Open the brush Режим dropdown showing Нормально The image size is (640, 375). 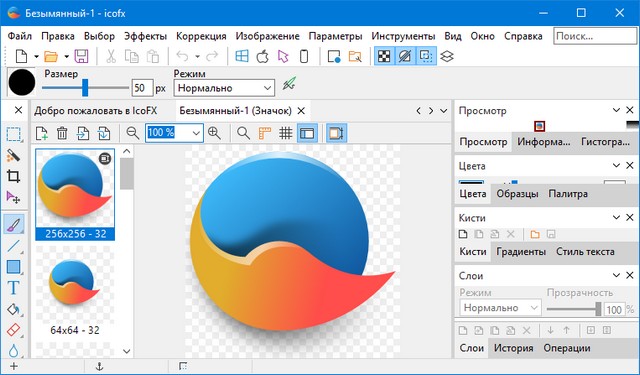224,88
